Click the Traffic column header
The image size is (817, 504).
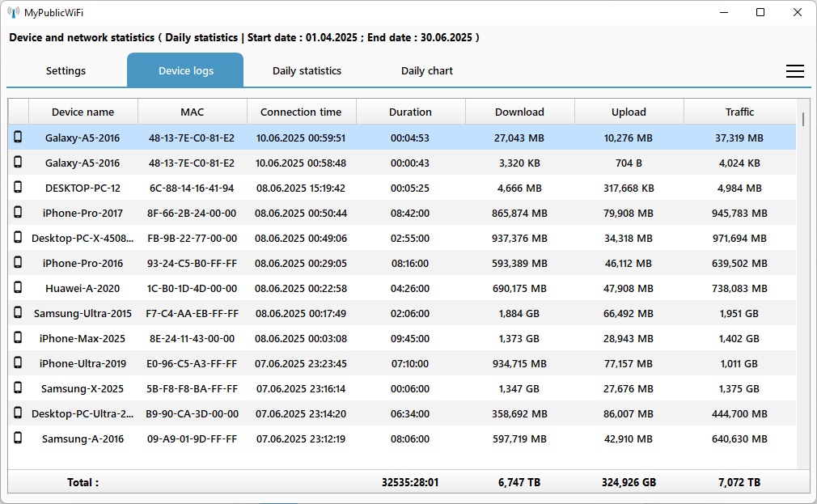(x=739, y=112)
